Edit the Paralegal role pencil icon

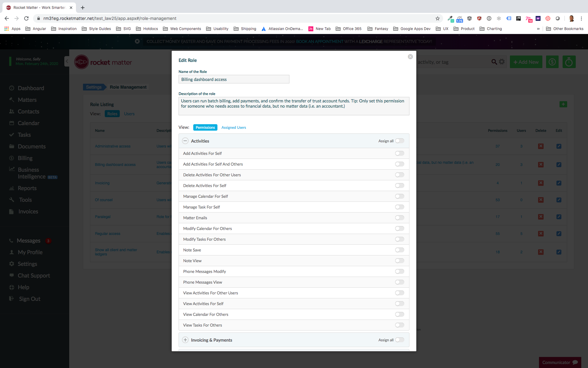[x=559, y=217]
